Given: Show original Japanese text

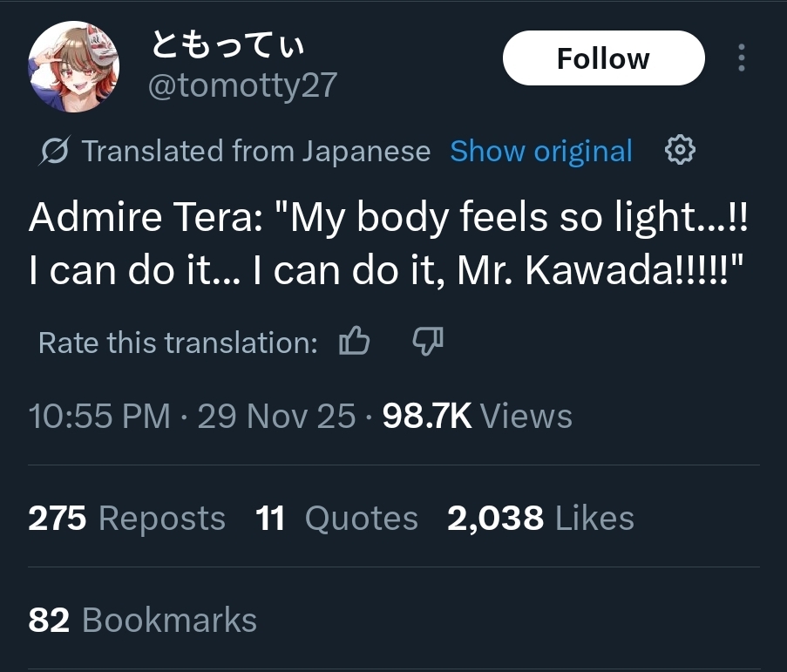Looking at the screenshot, I should [541, 151].
